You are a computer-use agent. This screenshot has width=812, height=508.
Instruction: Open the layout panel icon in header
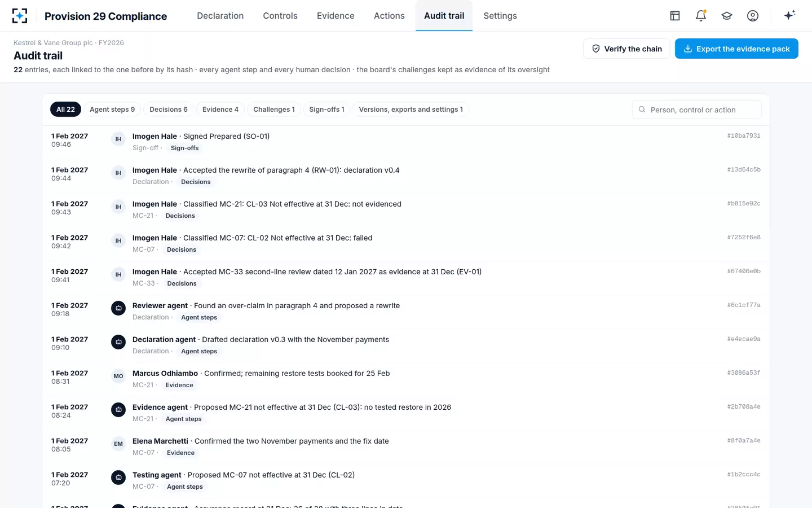[x=675, y=16]
